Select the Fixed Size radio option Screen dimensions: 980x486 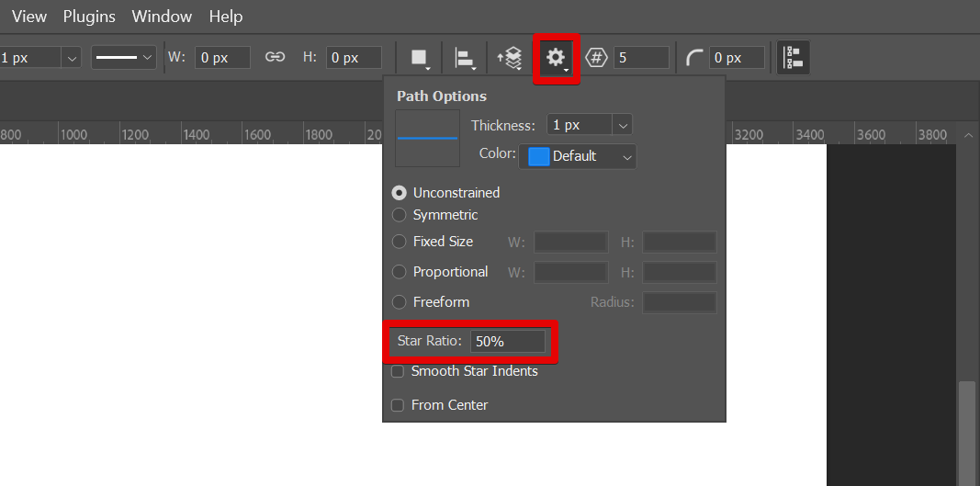coord(400,242)
